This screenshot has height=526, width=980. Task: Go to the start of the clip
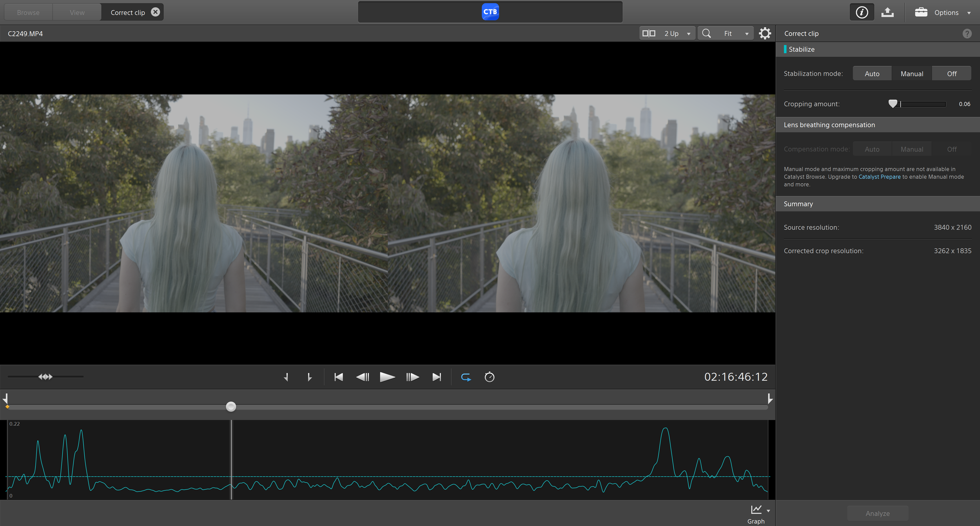[338, 377]
